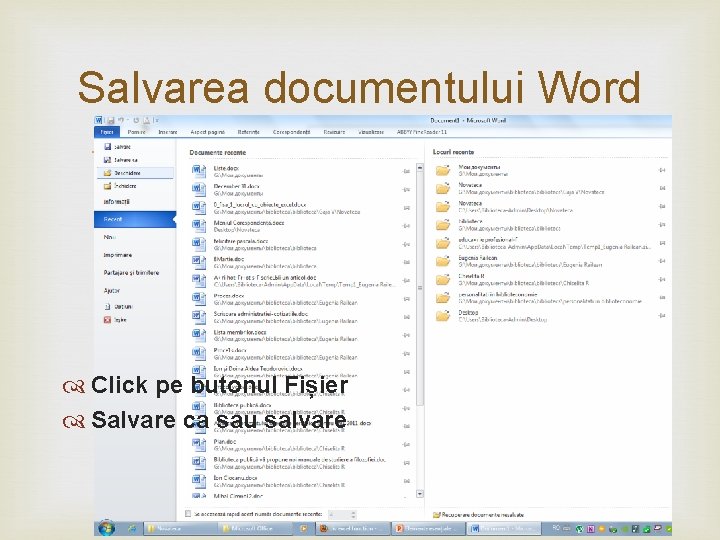This screenshot has height=540, width=720.
Task: Click the redo icon in quick access toolbar
Action: point(136,120)
